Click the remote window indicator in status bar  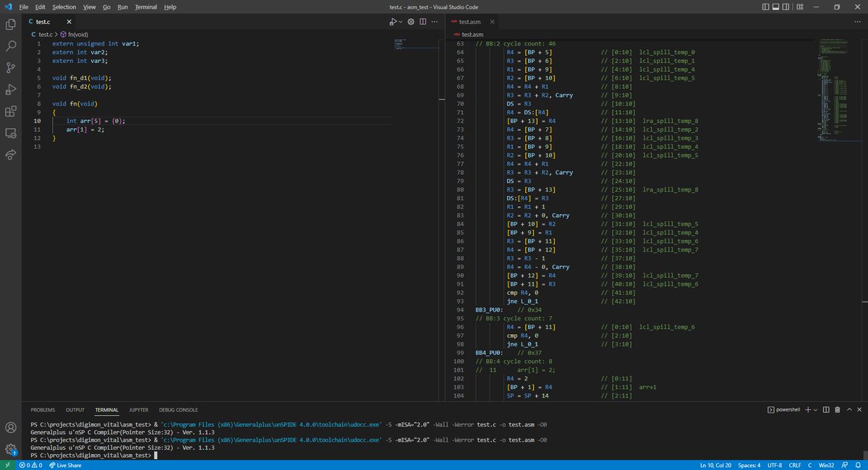tap(7, 465)
